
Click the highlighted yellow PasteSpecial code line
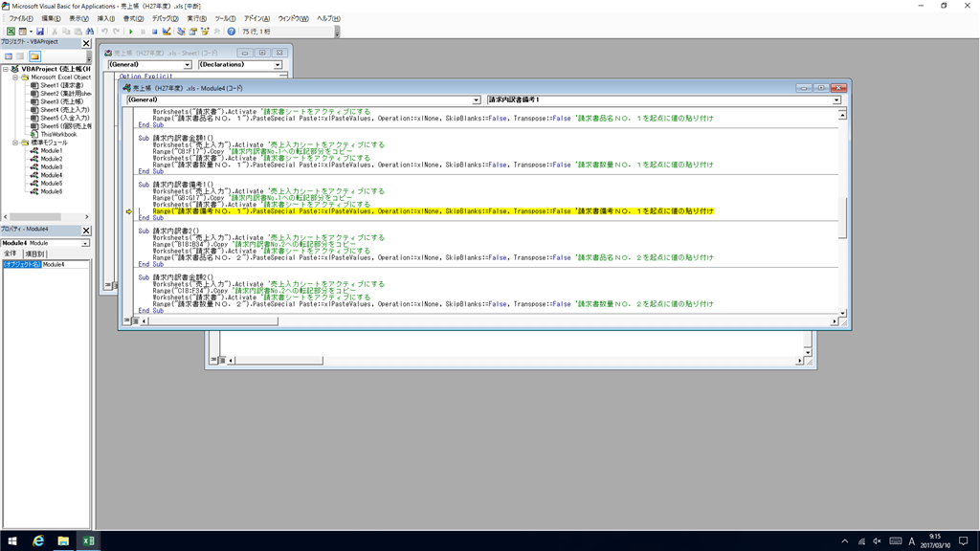coord(433,211)
